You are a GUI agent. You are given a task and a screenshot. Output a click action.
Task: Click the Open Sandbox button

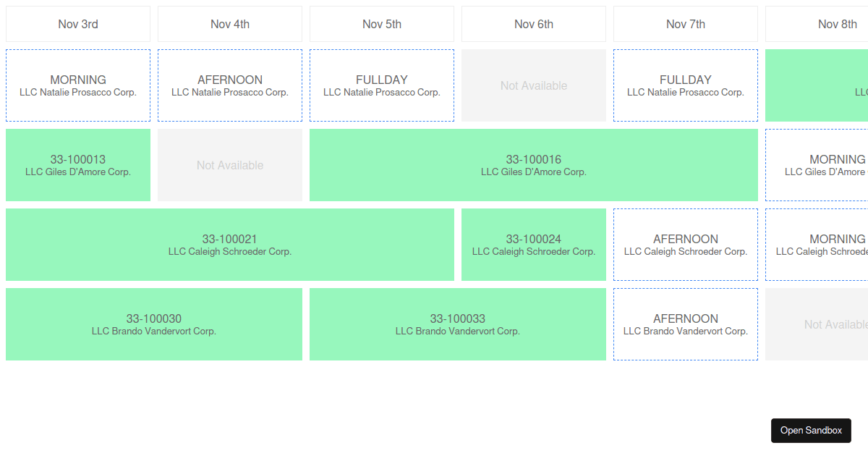click(811, 431)
